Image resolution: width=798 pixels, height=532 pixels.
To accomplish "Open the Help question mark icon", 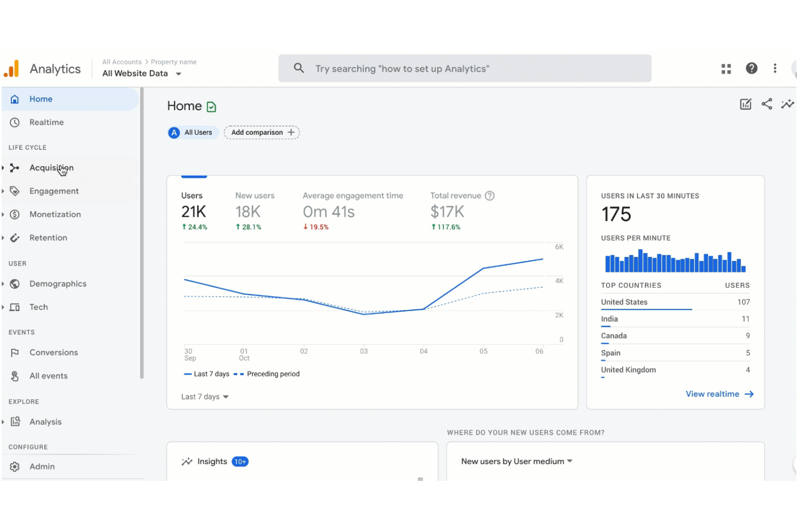I will coord(752,68).
